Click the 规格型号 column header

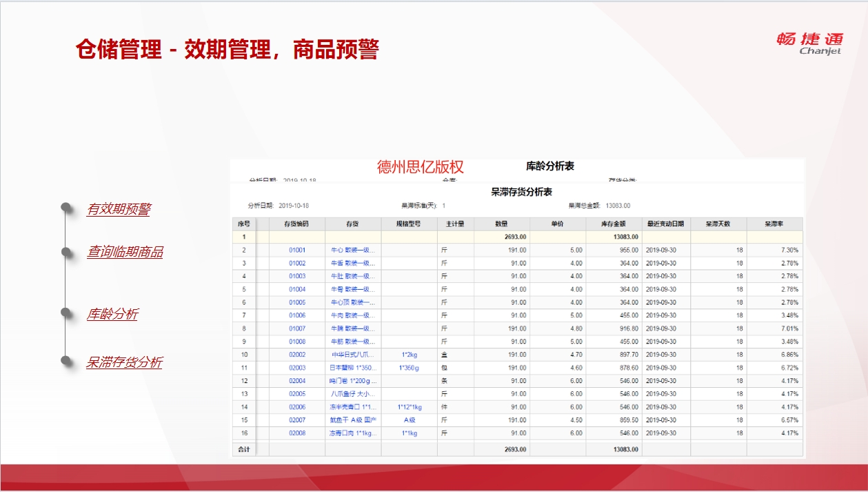408,224
